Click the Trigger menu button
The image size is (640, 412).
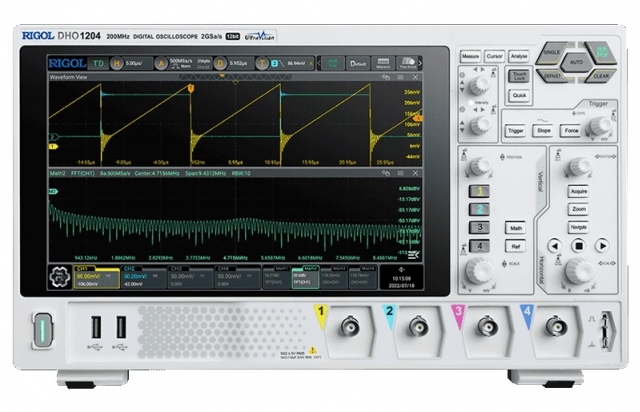coord(515,131)
